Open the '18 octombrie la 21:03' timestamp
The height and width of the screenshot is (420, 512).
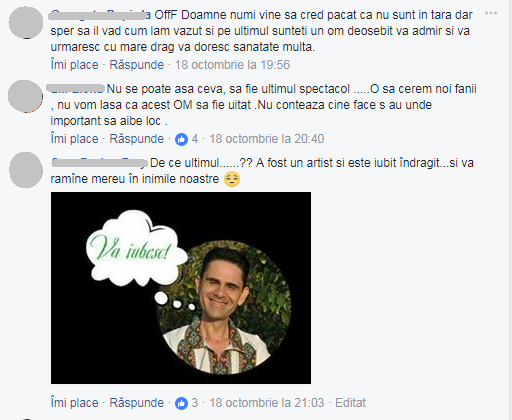tap(267, 403)
